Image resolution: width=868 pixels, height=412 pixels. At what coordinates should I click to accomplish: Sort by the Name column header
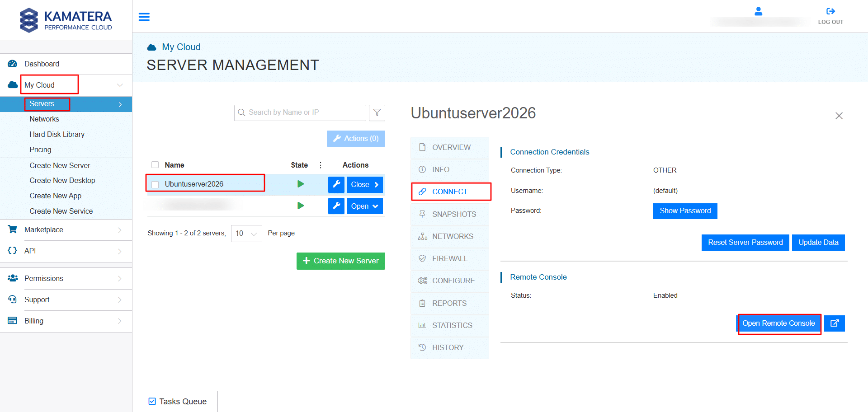pos(175,165)
